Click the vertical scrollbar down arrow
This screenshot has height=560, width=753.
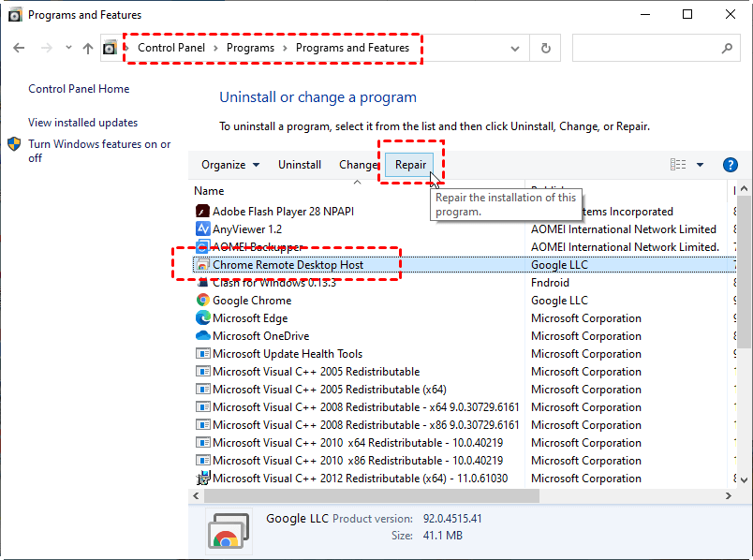point(744,479)
